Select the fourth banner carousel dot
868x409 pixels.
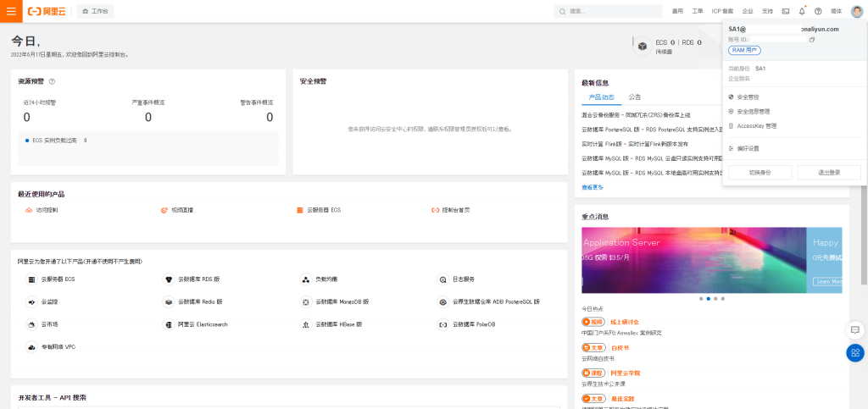[x=722, y=298]
